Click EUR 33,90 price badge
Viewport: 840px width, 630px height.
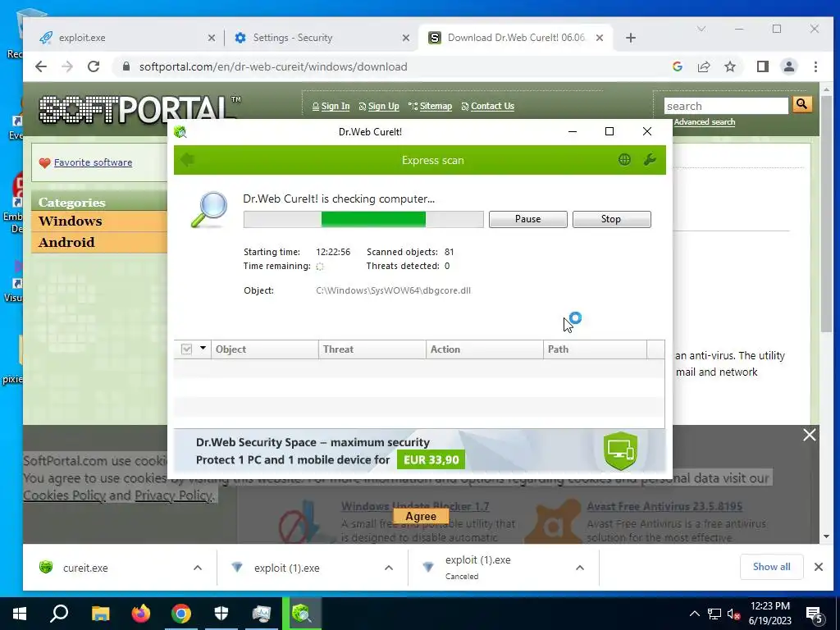(x=431, y=459)
